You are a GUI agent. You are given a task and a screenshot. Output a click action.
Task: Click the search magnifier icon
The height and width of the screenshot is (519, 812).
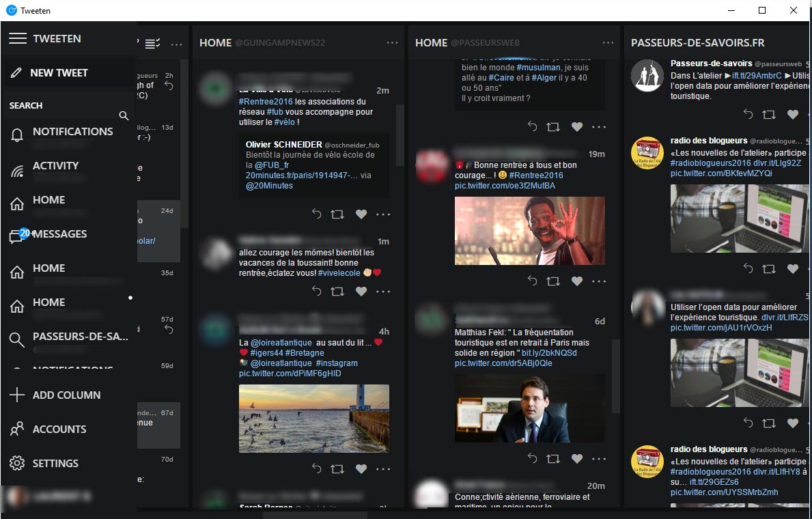coord(124,116)
